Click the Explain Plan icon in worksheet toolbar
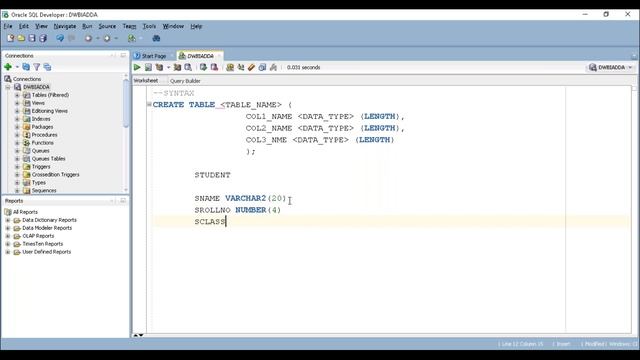This screenshot has width=640, height=360. [x=159, y=67]
